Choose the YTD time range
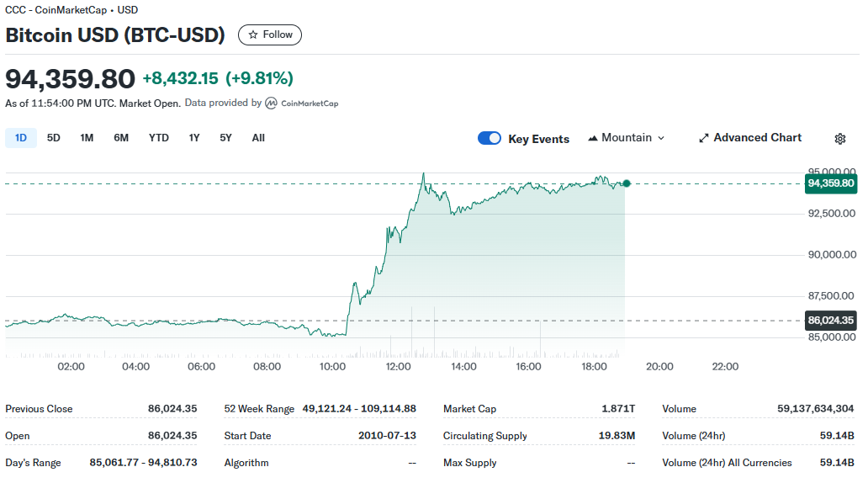Viewport: 868px width, 483px height. 158,138
